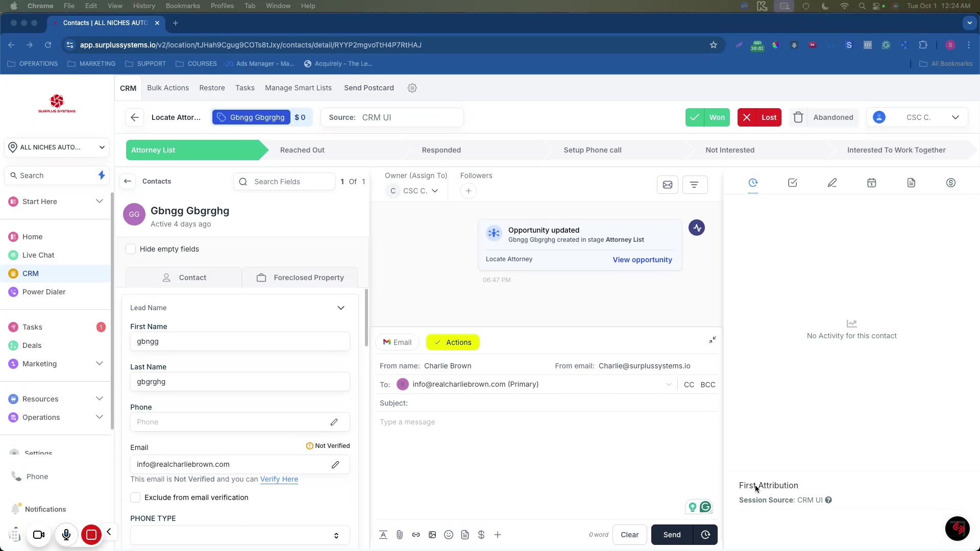Check Exclude from email verification checkbox
This screenshot has width=980, height=551.
135,497
